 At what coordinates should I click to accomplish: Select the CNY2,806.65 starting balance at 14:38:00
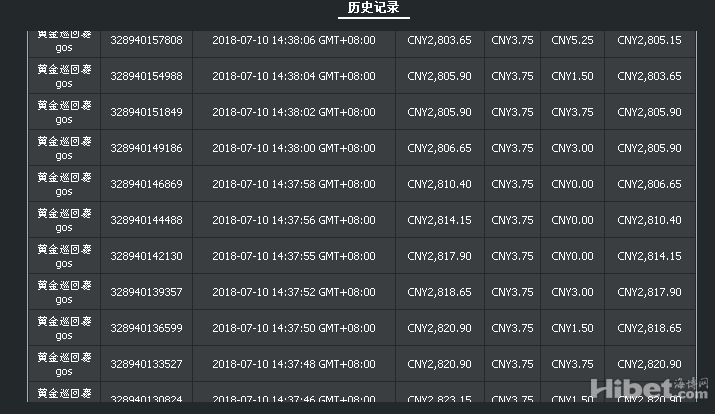pos(439,148)
